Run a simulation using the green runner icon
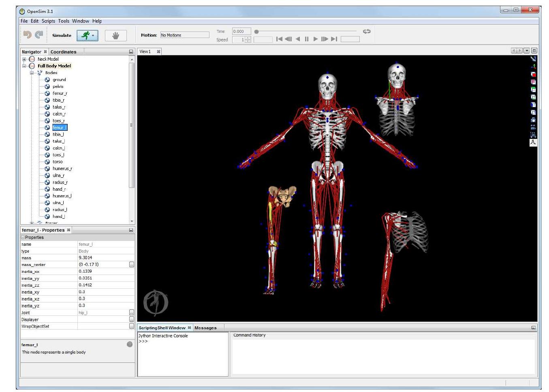Viewport: 549px width, 392px height. [86, 35]
